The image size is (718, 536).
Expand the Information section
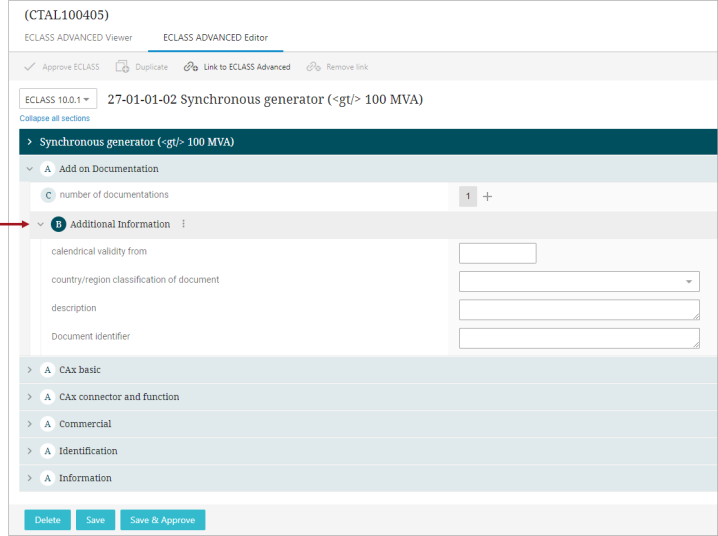tap(30, 478)
